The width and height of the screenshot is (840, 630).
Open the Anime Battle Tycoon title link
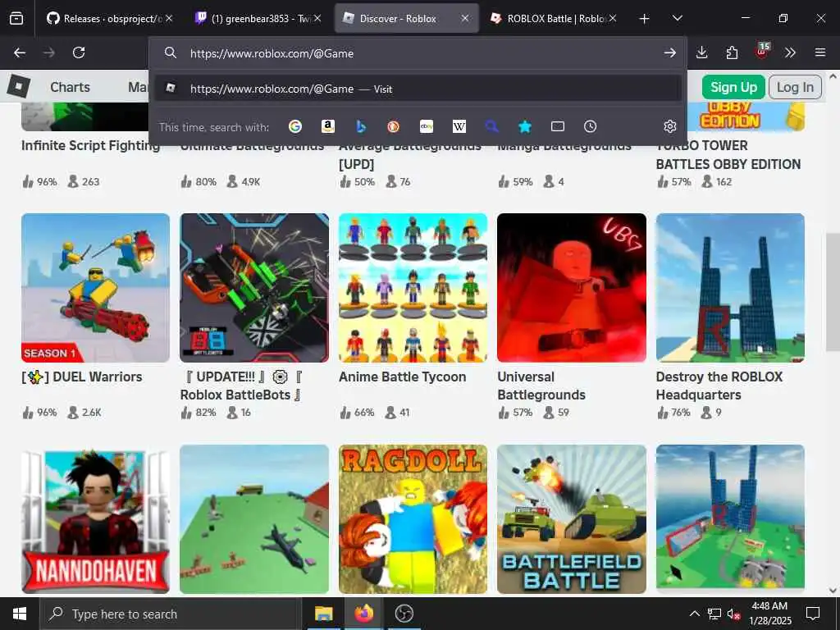[x=402, y=377]
